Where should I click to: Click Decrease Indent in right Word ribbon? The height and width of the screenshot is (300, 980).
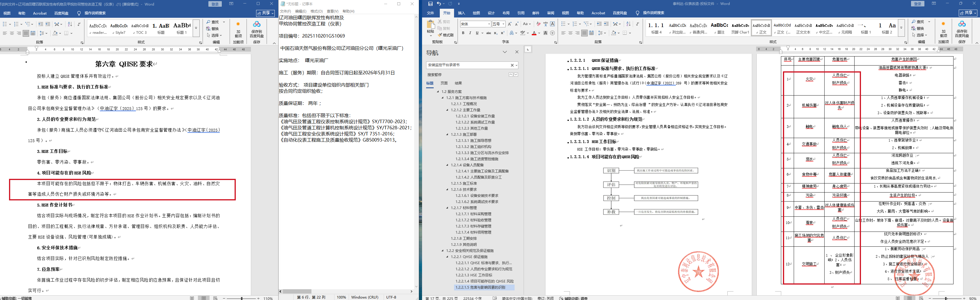click(x=600, y=24)
